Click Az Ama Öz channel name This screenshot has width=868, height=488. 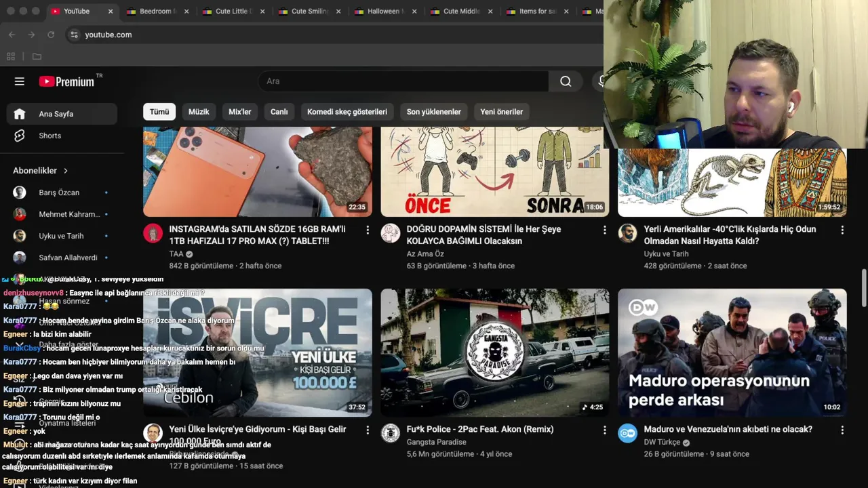425,253
